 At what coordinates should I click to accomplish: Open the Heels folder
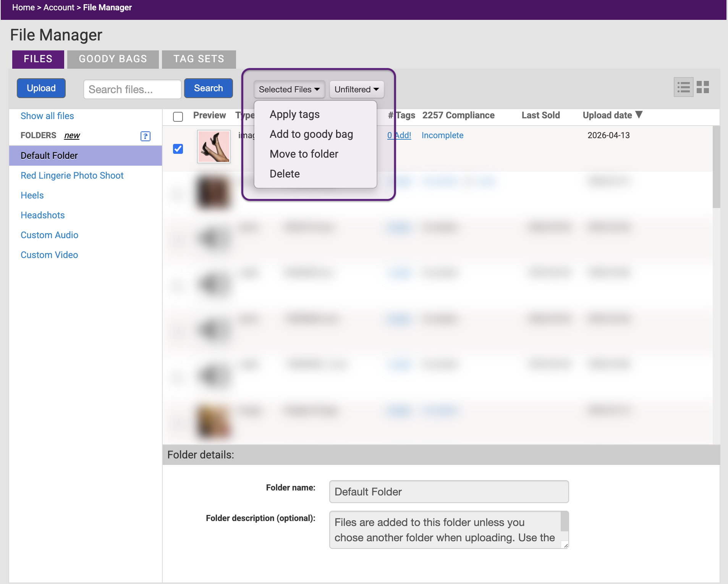coord(32,195)
